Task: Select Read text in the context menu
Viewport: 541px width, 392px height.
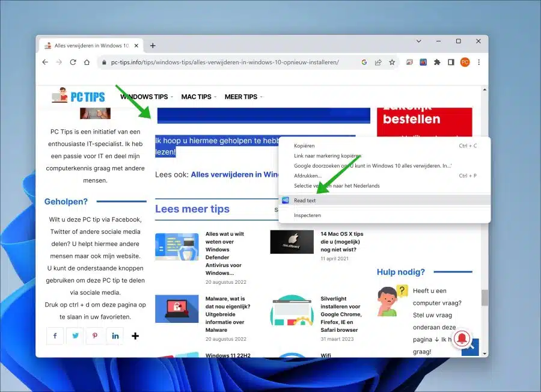Action: [x=384, y=200]
